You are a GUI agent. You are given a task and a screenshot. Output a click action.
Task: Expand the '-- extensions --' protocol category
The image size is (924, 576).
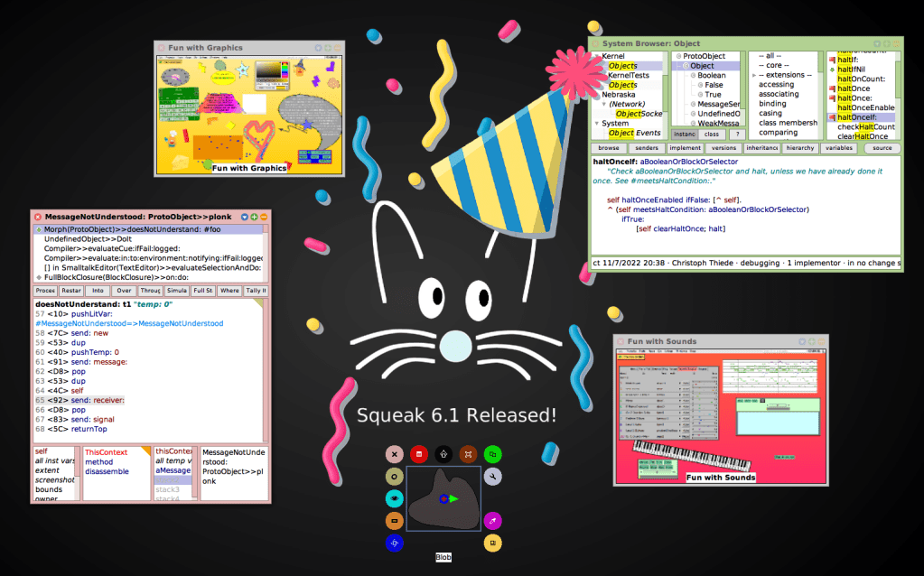tap(754, 76)
